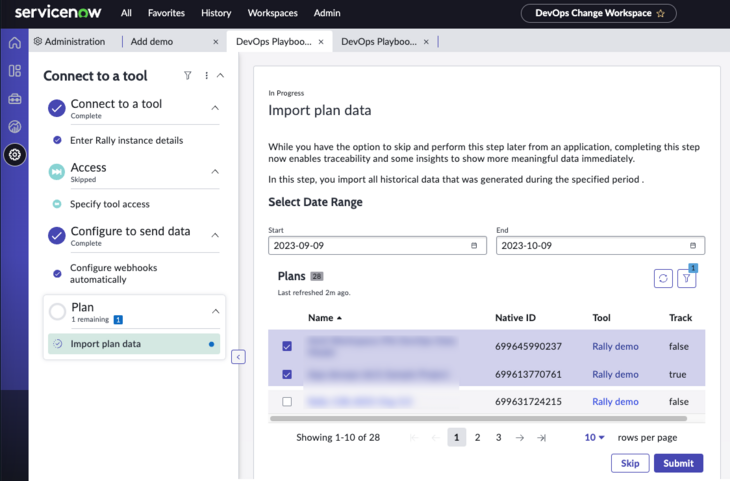
Task: Switch to the Add demo tab
Action: tap(152, 42)
